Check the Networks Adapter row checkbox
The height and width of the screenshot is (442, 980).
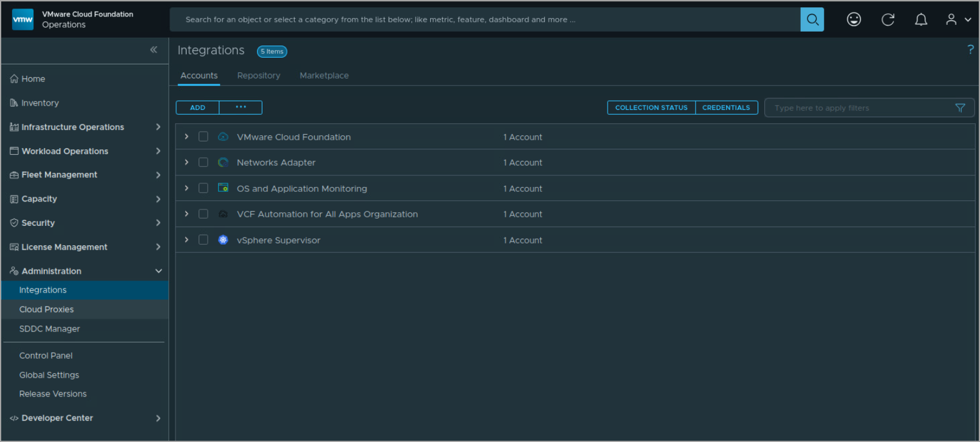point(204,162)
